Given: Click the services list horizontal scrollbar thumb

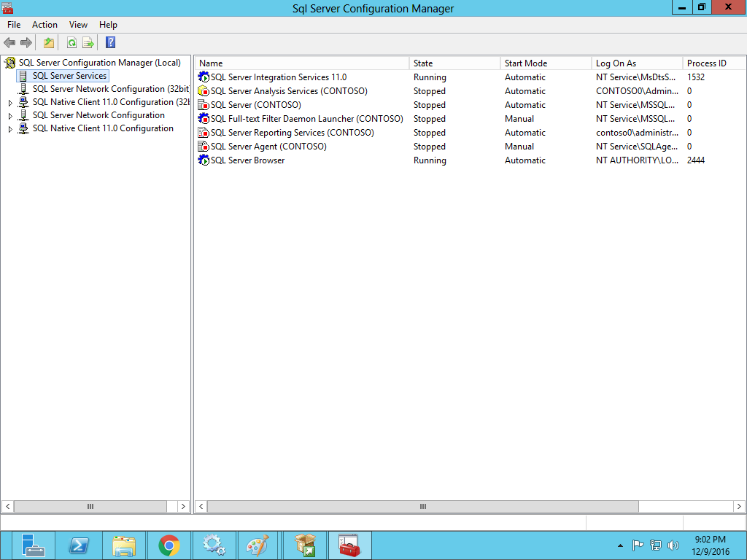Looking at the screenshot, I should 422,506.
